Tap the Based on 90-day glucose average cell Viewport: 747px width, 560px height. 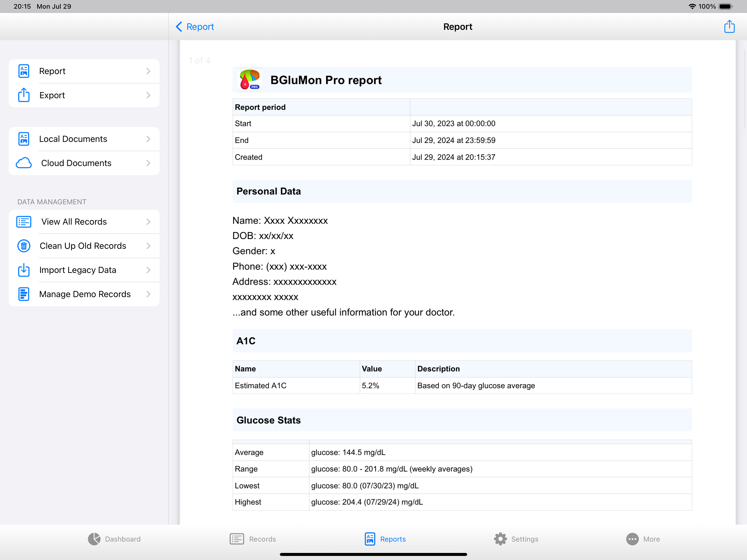(553, 386)
